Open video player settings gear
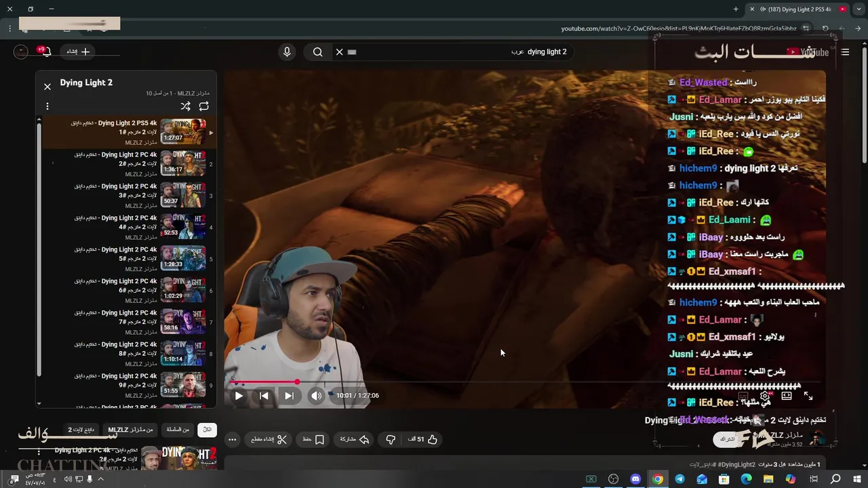Viewport: 868px width, 488px height. [765, 396]
